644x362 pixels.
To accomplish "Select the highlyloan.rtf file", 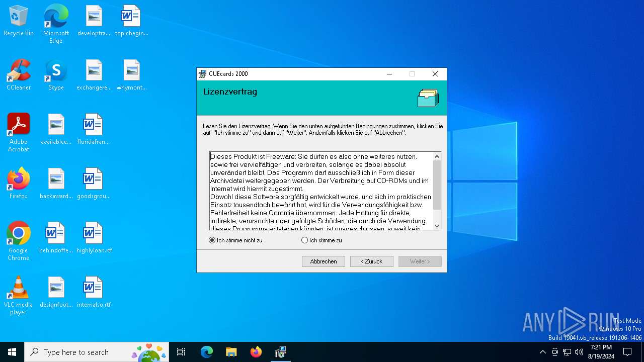I will pyautogui.click(x=94, y=238).
